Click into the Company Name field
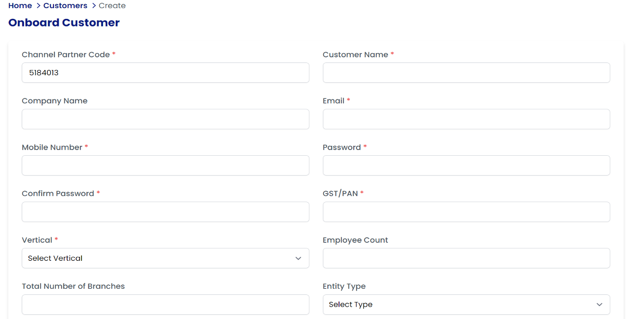 165,119
